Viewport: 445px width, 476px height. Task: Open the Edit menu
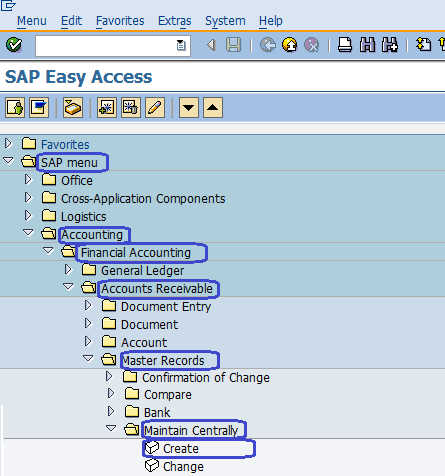71,21
